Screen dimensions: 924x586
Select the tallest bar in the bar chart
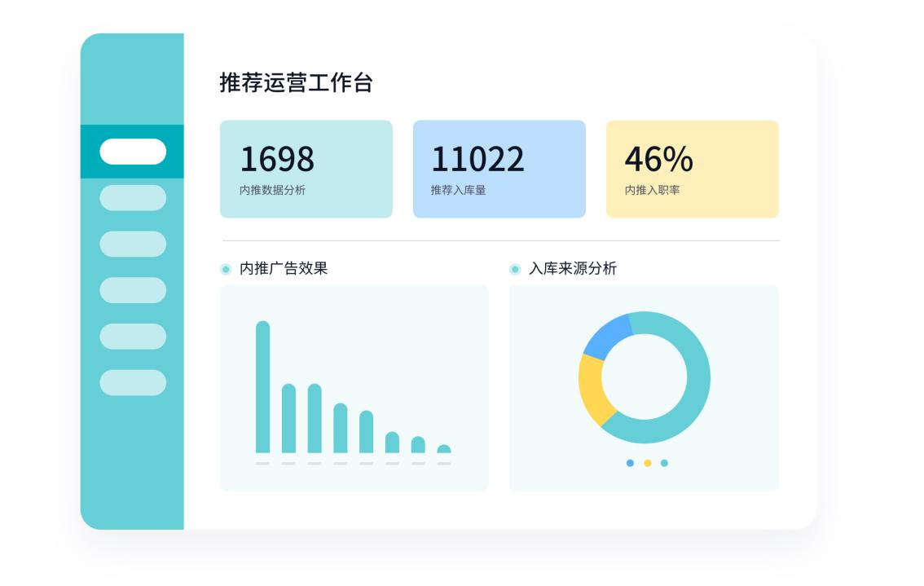[x=262, y=387]
